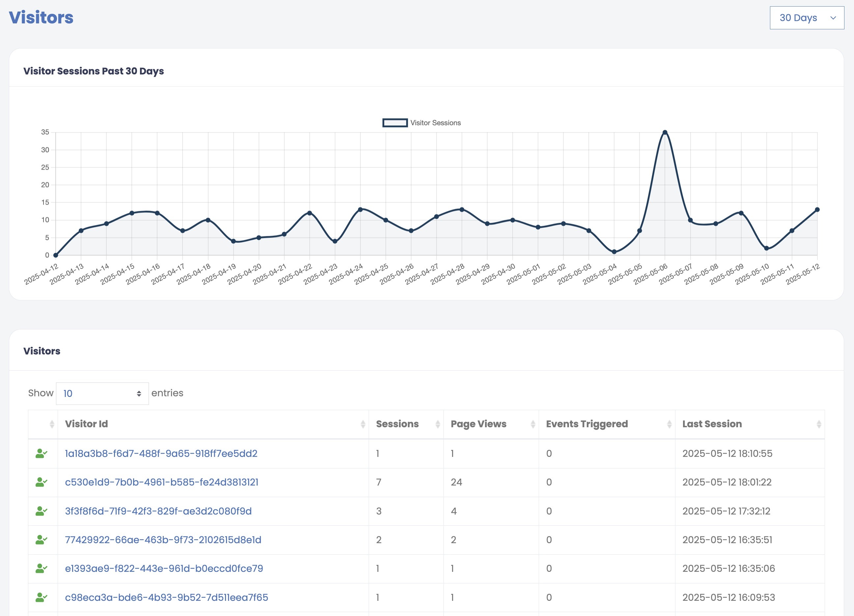Open visitor 1a18a3b8-f6d7-488f-9a65-918ff7ee5dd2 link

[161, 453]
